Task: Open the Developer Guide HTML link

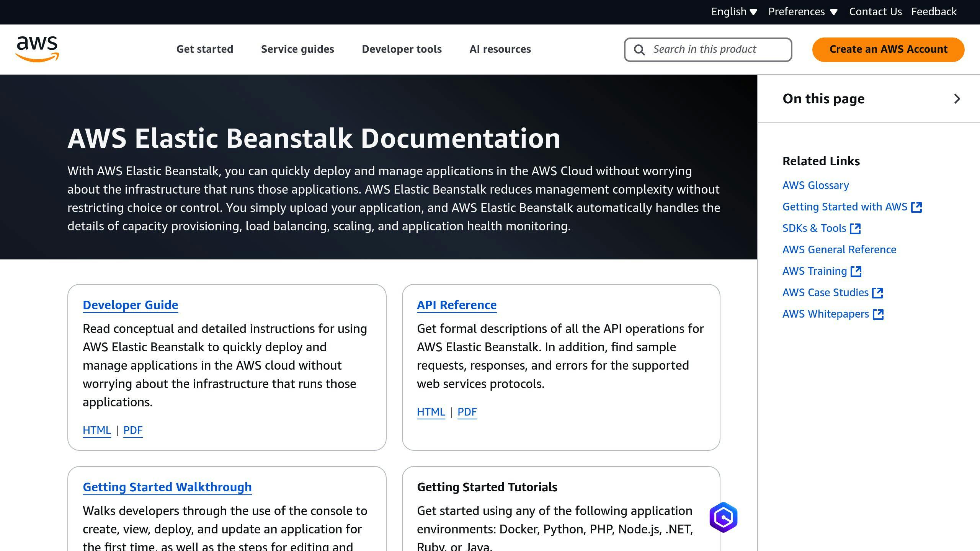Action: [x=96, y=430]
